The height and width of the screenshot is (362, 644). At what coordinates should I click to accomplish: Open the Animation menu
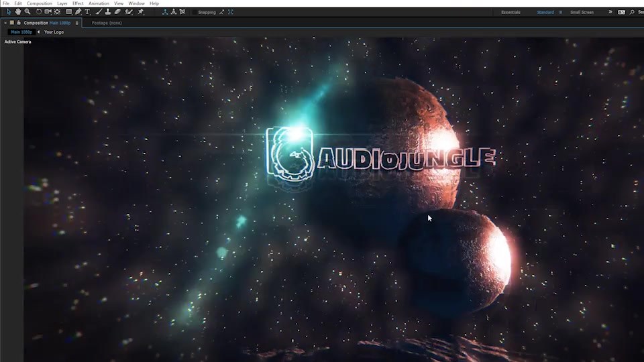click(x=99, y=3)
